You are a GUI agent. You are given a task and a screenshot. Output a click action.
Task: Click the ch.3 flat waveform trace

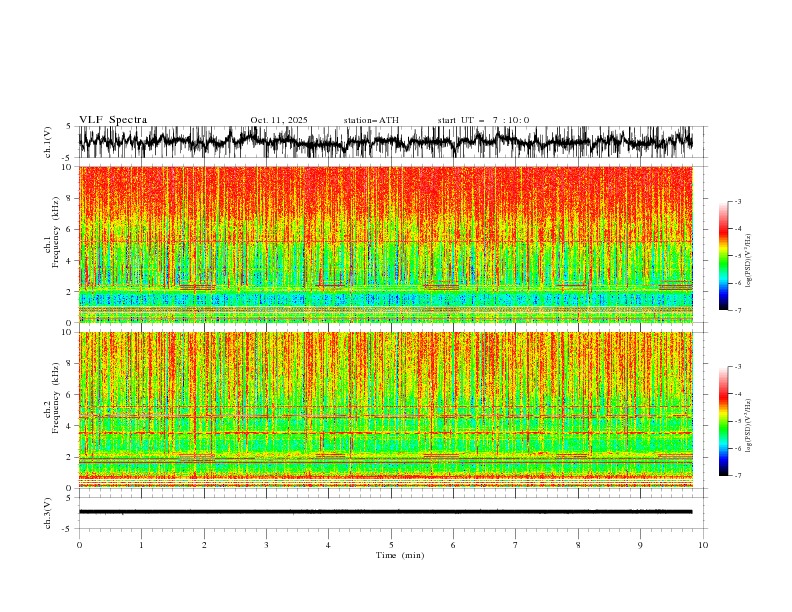[x=386, y=512]
